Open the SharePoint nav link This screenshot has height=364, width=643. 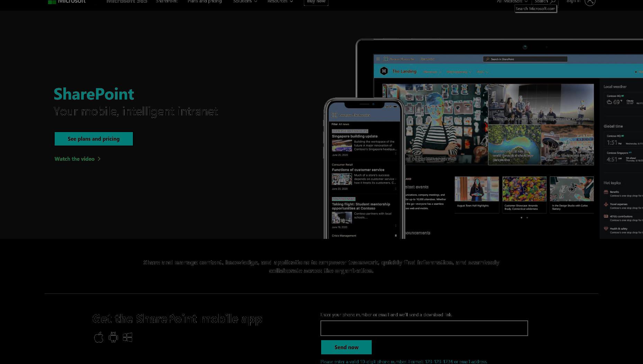coord(167,1)
